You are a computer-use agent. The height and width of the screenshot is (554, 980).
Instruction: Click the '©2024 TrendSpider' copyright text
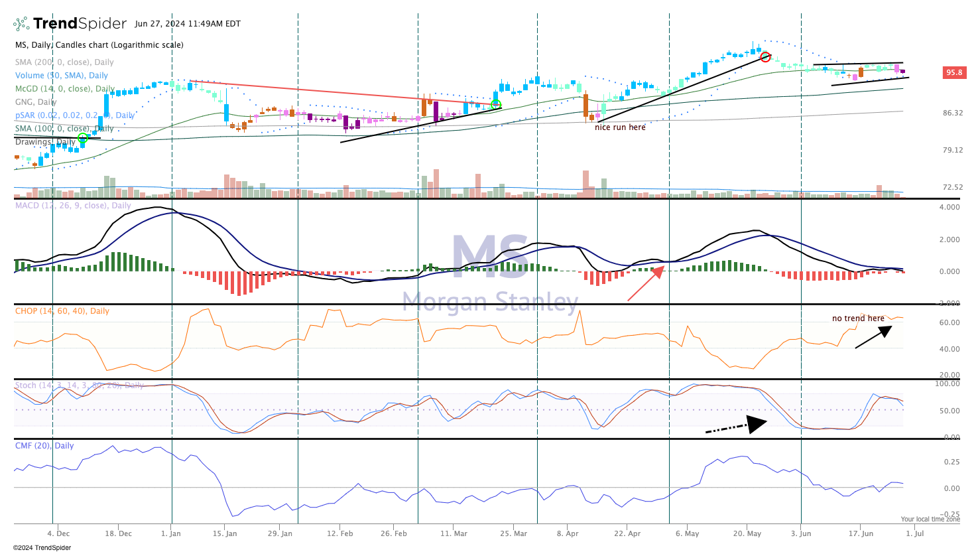coord(41,548)
